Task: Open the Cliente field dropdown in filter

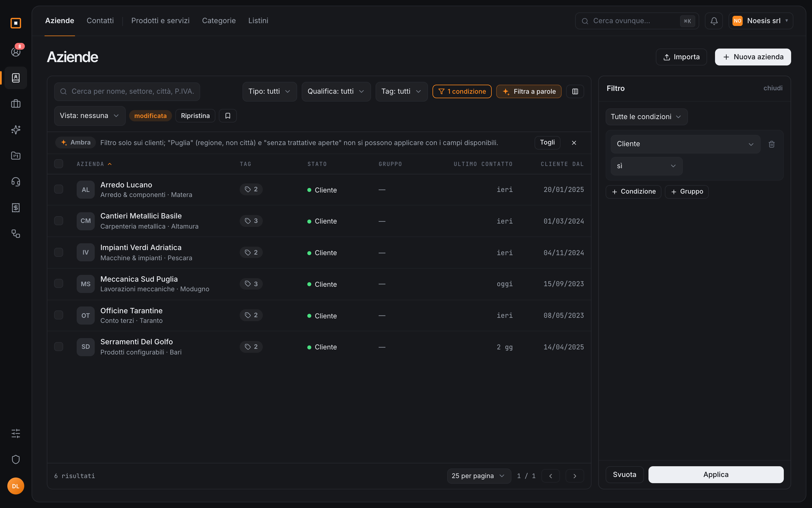Action: [685, 144]
